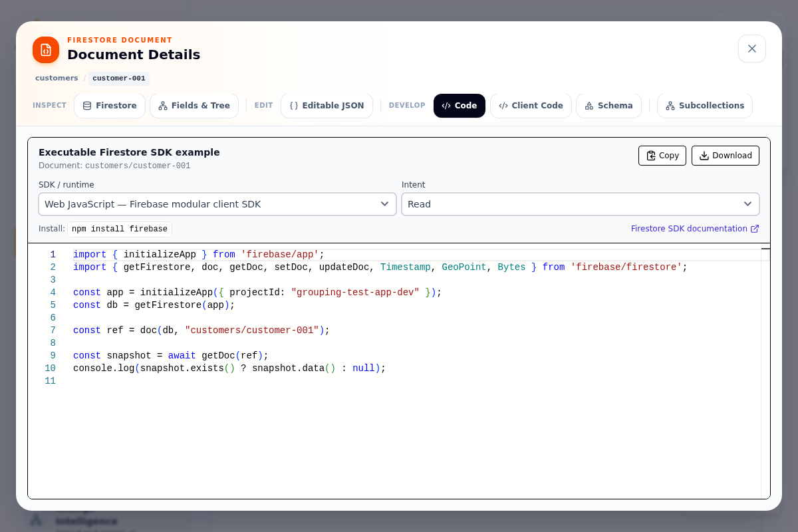Click the tree icon on Fields & Tree
Screen dimensions: 798x532
tap(163, 106)
